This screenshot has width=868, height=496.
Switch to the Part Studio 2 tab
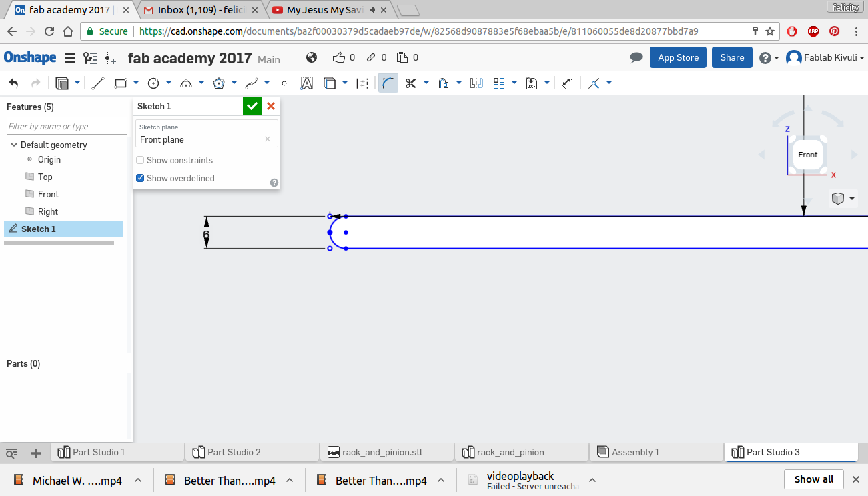click(252, 452)
